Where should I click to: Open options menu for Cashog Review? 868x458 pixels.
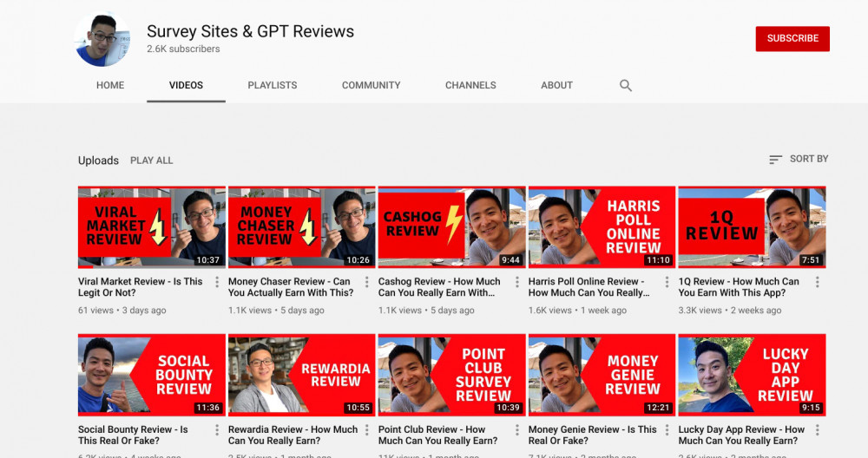(x=517, y=282)
